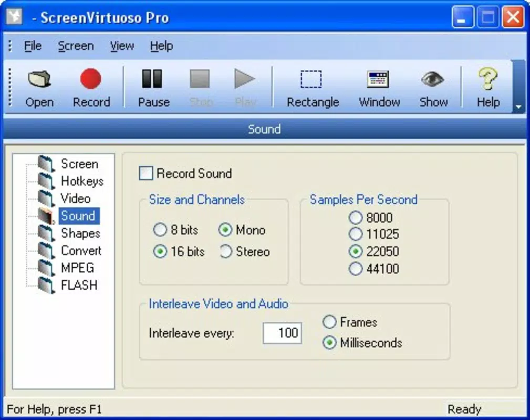Screen dimensions: 530x420
Task: Click the Ready status text
Action: (x=464, y=409)
